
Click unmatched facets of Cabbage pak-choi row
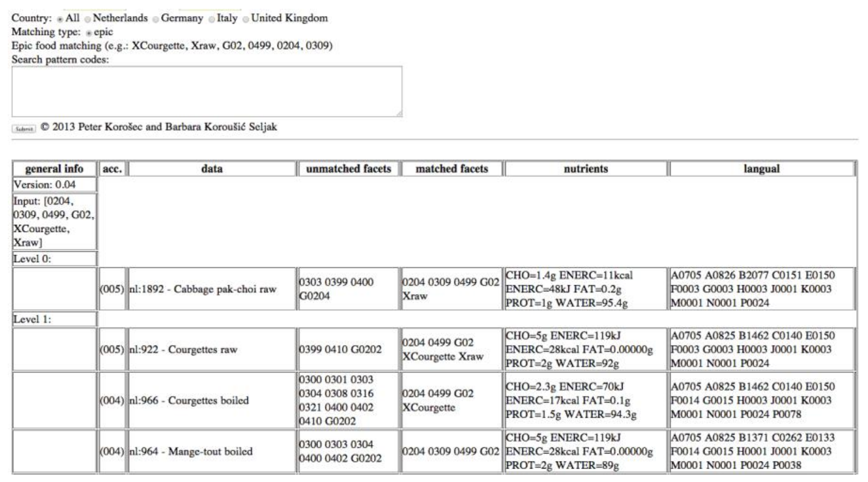point(348,289)
